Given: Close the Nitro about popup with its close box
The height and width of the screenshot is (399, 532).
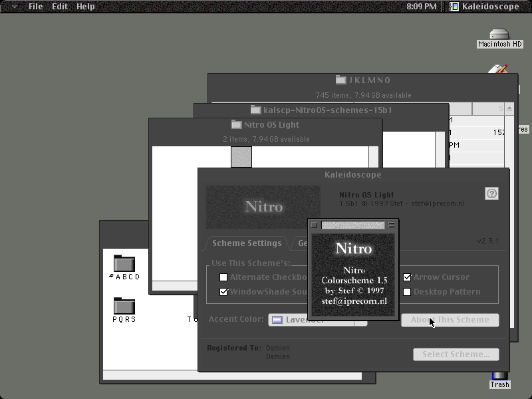Looking at the screenshot, I should [x=314, y=225].
